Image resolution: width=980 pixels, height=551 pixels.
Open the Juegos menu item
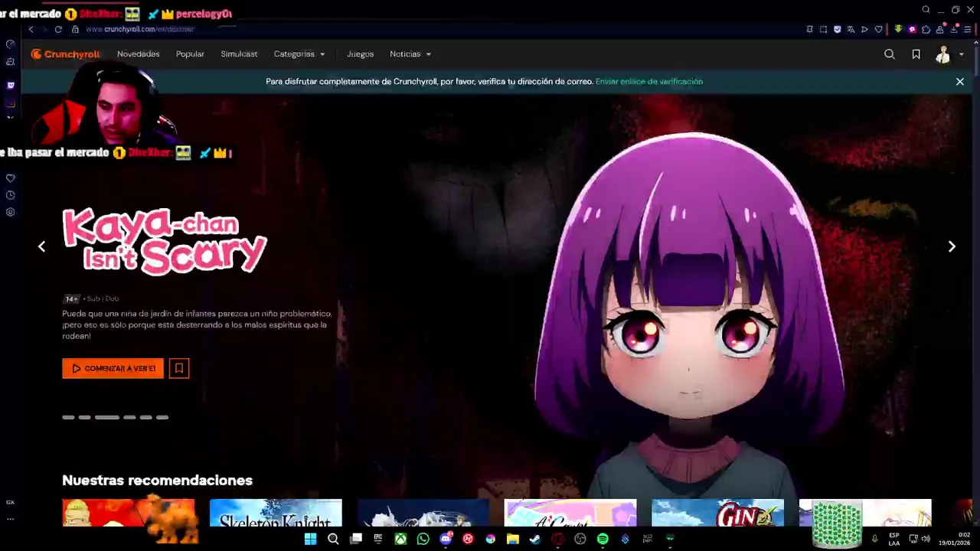pyautogui.click(x=360, y=54)
